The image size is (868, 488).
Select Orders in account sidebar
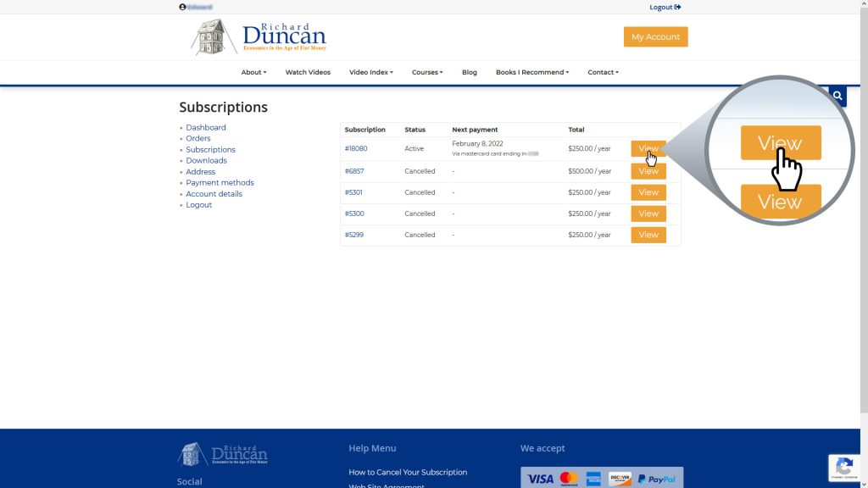[198, 138]
